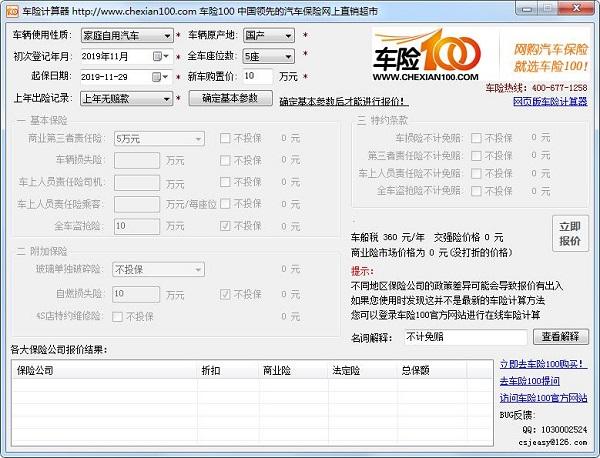Viewport: 600px width, 458px height.
Task: Expand the 车辆使用性质 dropdown
Action: point(168,35)
